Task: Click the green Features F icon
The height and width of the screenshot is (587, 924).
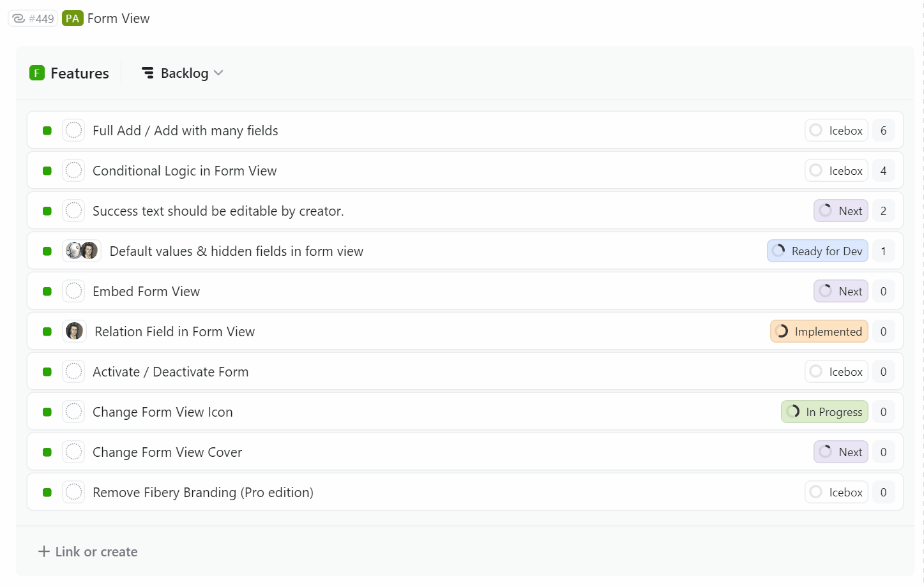Action: pos(37,73)
